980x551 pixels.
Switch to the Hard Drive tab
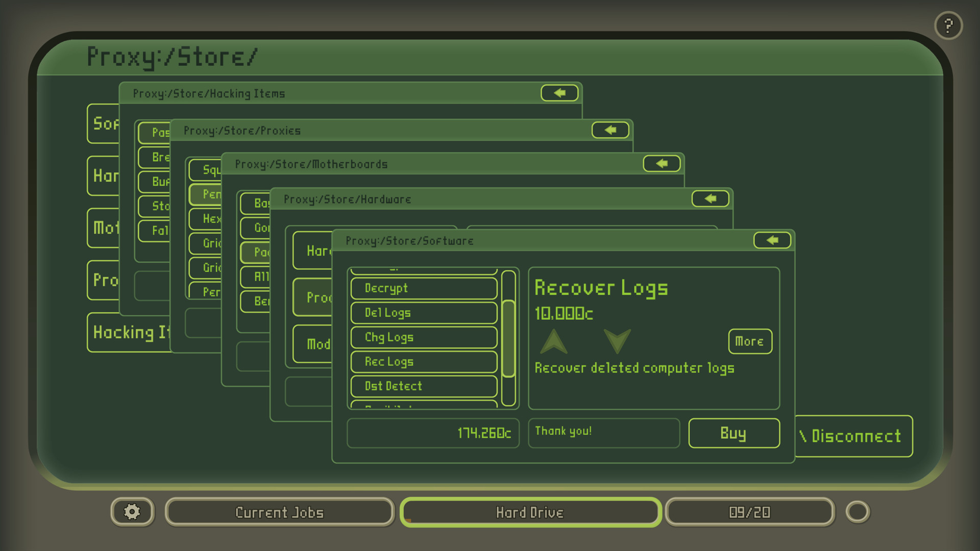[530, 512]
